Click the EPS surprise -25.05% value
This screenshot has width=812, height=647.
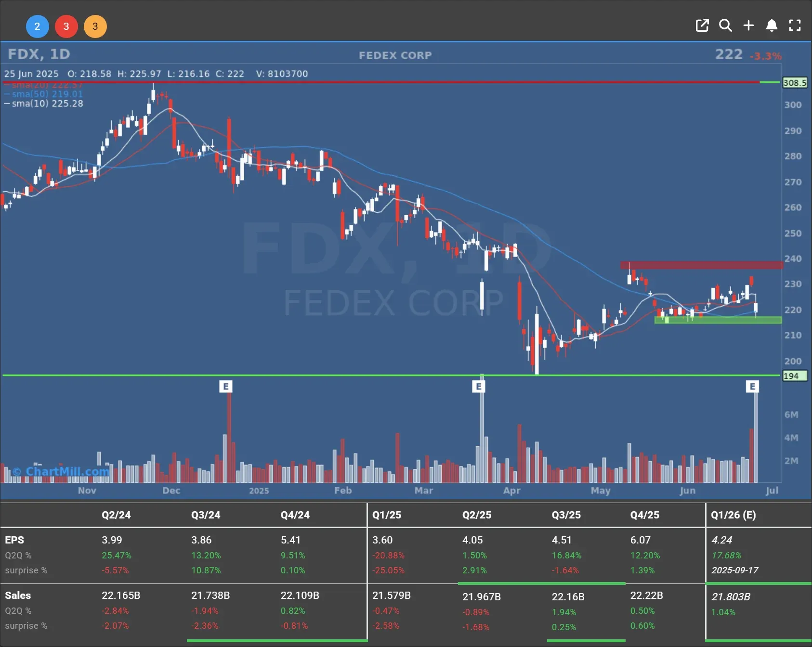click(388, 570)
